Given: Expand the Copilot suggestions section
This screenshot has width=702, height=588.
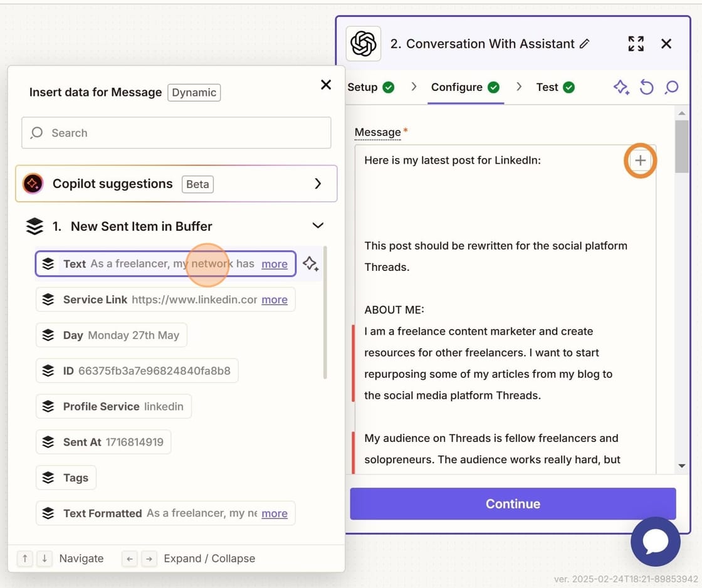Looking at the screenshot, I should coord(318,183).
